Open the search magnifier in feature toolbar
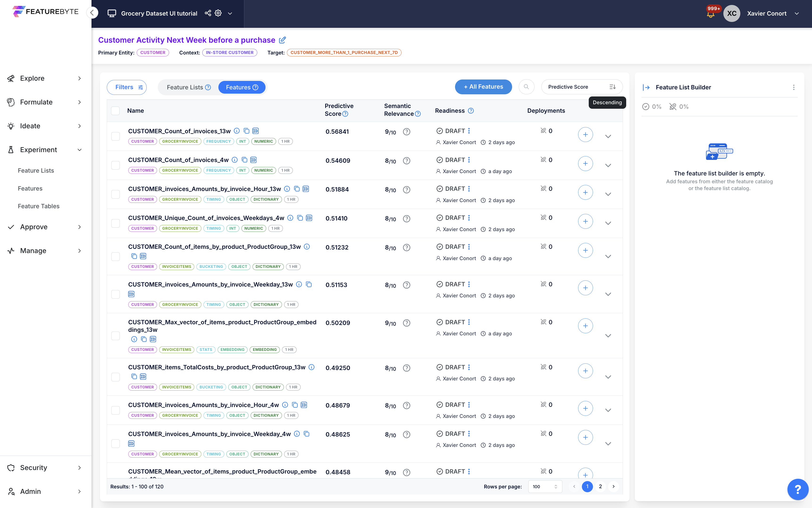Screen dimensions: 812x508 pyautogui.click(x=526, y=87)
